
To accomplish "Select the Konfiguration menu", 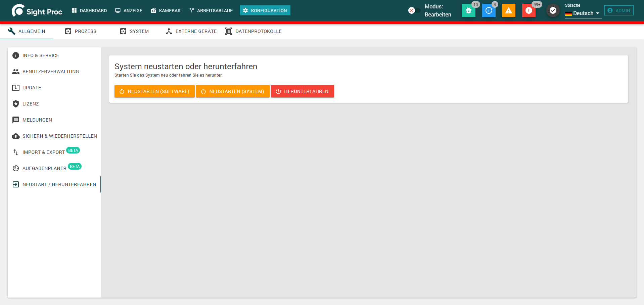I will pyautogui.click(x=265, y=10).
